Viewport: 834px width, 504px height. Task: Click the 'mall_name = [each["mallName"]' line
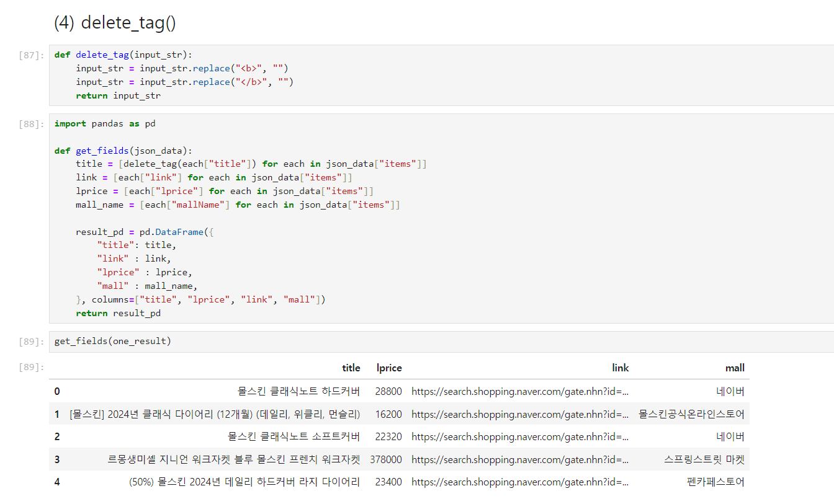click(x=238, y=205)
